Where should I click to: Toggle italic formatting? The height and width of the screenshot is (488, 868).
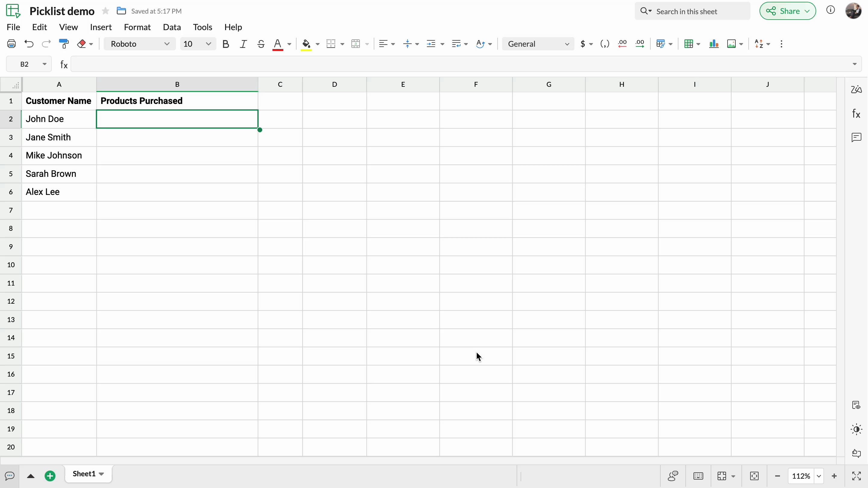coord(243,44)
